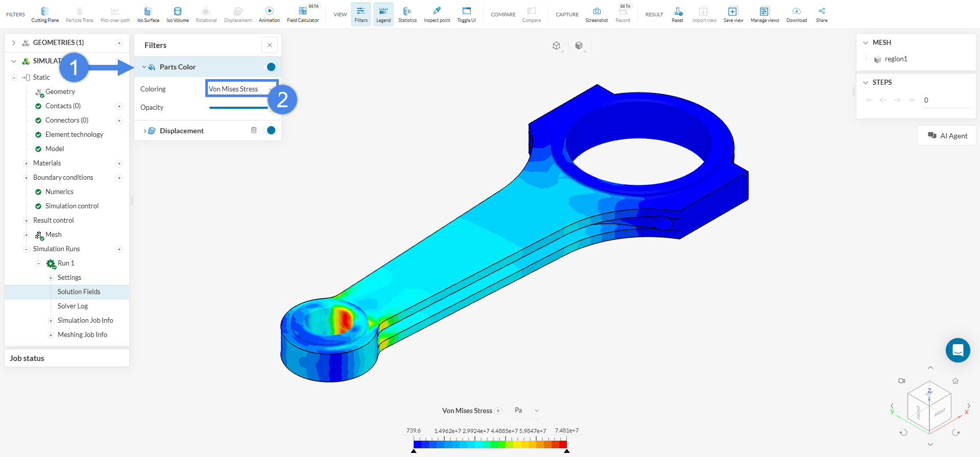
Task: Toggle the Parts Color filter switch
Action: click(270, 67)
